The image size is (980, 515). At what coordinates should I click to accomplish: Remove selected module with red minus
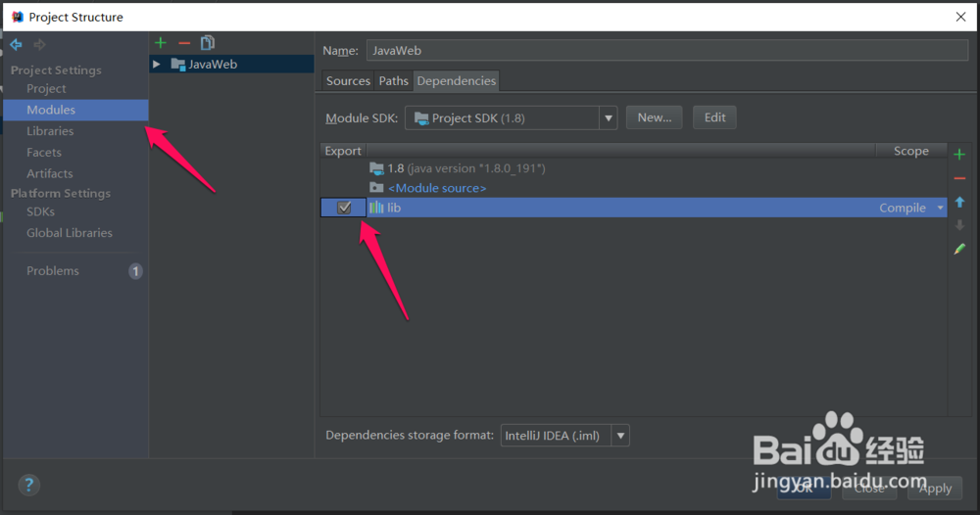coord(184,43)
